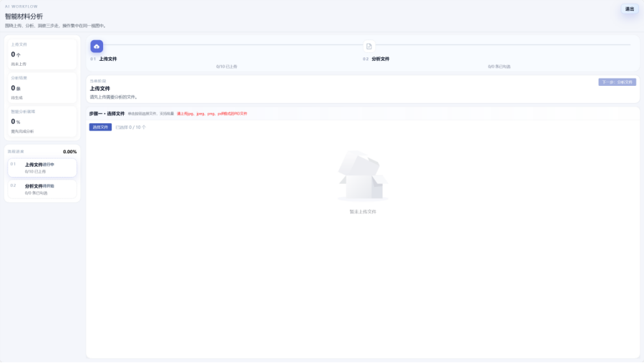Click the empty box illustration
644x363 pixels.
click(x=363, y=175)
